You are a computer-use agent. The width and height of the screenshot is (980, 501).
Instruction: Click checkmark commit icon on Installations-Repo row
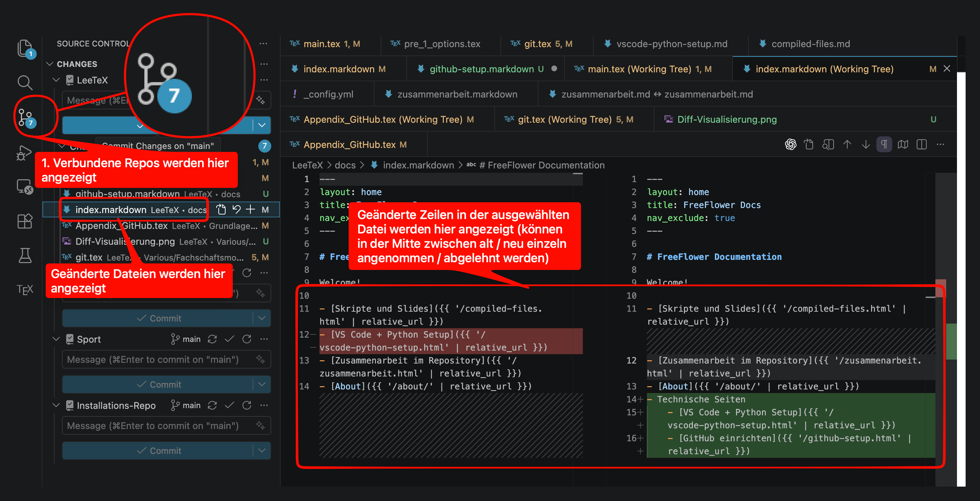(x=229, y=405)
